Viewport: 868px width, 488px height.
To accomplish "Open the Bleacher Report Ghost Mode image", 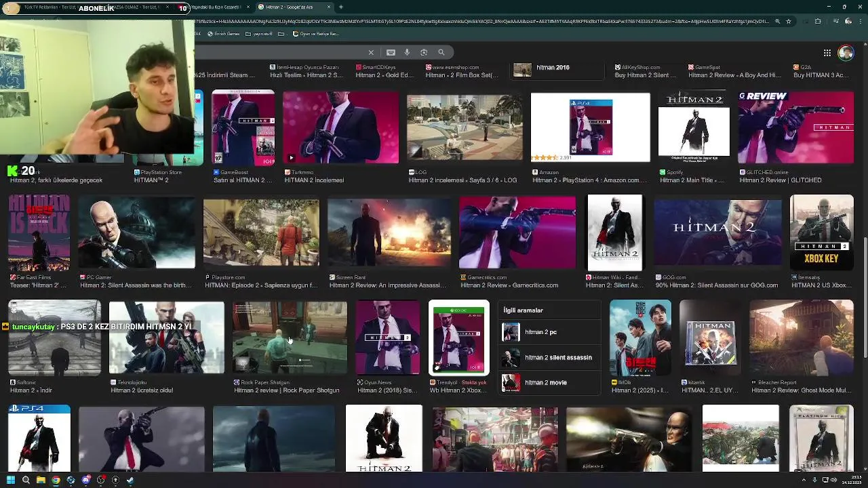I will coord(802,338).
